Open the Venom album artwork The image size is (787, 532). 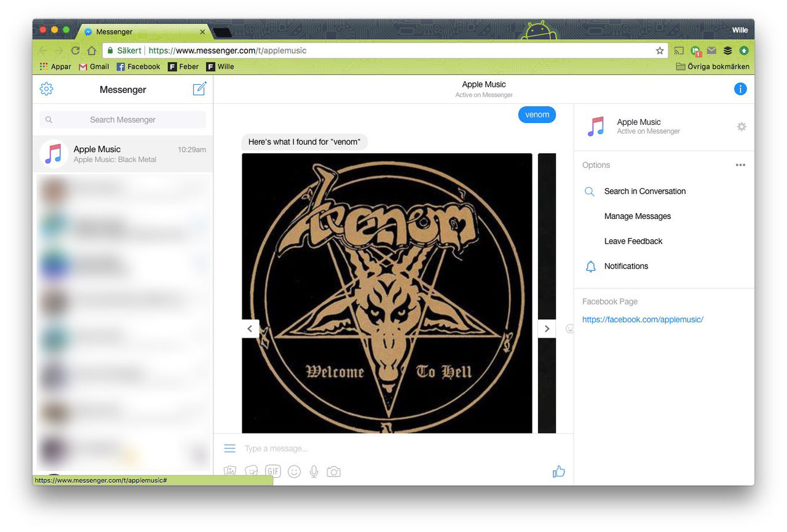point(387,293)
